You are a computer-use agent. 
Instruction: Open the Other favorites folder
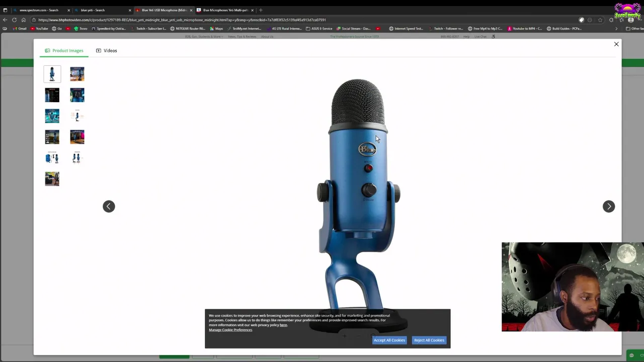click(x=634, y=29)
